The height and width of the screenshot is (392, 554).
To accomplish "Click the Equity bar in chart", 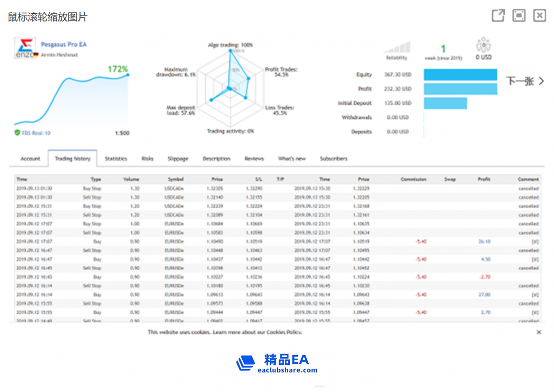I will pos(460,75).
